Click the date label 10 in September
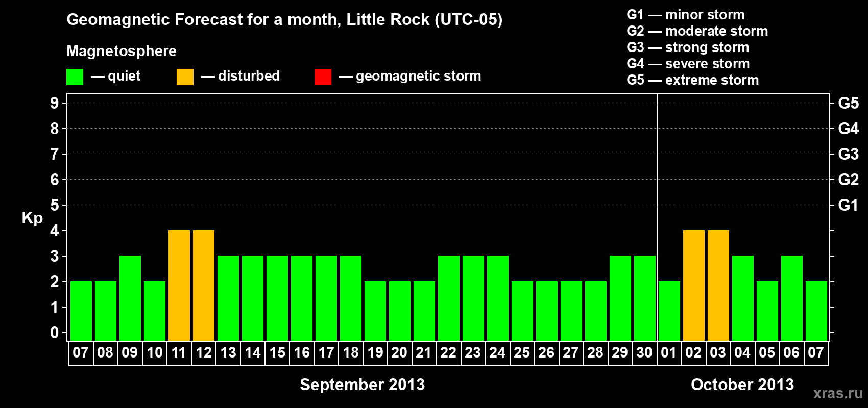868x408 pixels. click(x=155, y=353)
